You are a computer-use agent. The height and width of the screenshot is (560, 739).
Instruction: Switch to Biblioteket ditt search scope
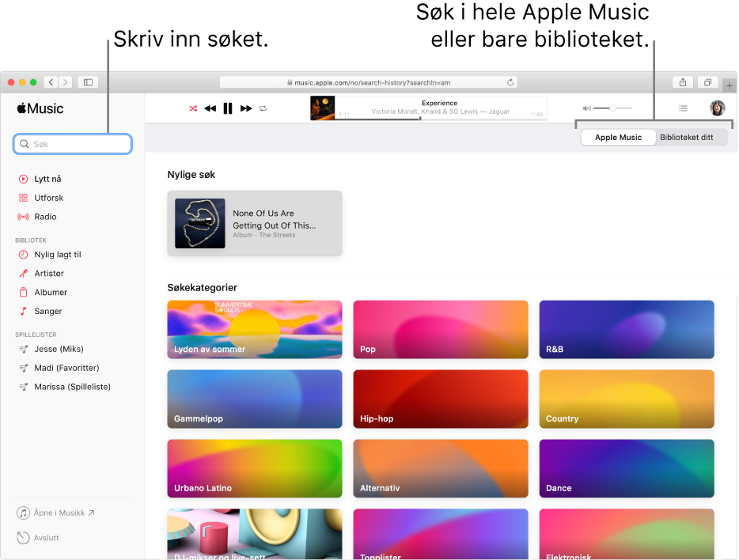pos(686,137)
